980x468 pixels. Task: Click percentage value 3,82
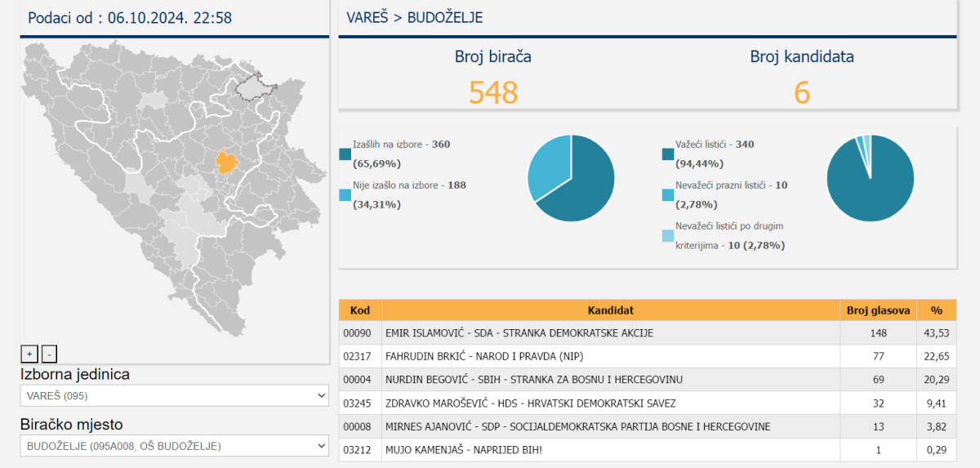tap(937, 426)
